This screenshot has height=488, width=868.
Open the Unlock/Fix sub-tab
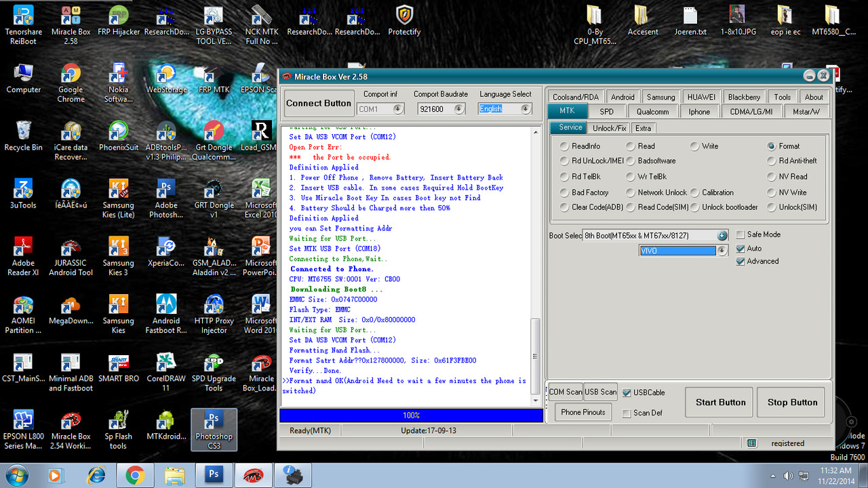tap(609, 128)
